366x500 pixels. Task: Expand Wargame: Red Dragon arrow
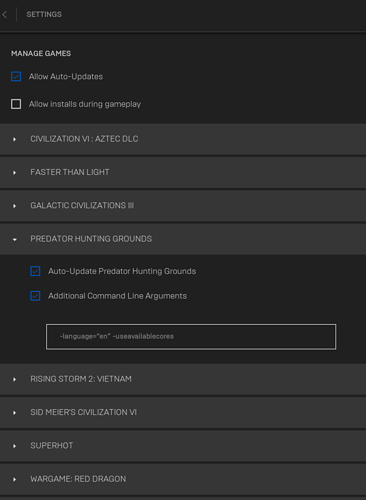click(14, 479)
